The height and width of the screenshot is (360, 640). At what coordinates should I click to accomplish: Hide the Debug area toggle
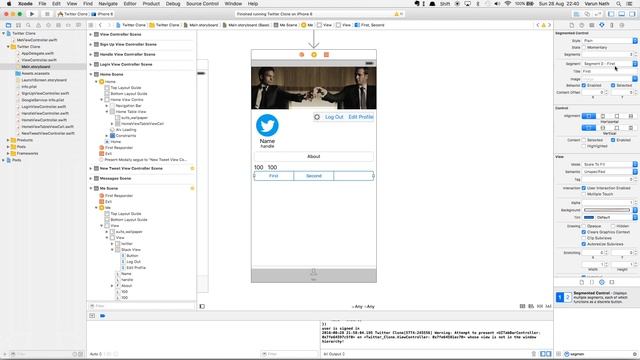[x=621, y=14]
